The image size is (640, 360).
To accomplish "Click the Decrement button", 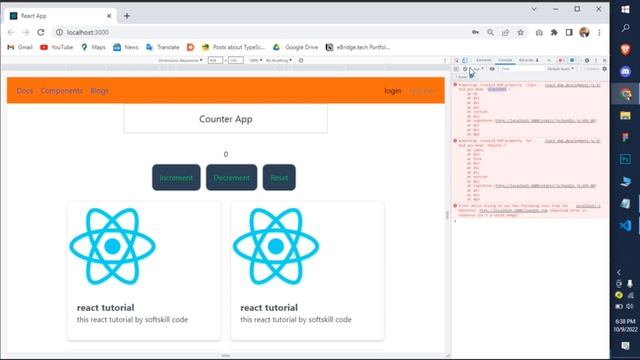I will point(231,178).
